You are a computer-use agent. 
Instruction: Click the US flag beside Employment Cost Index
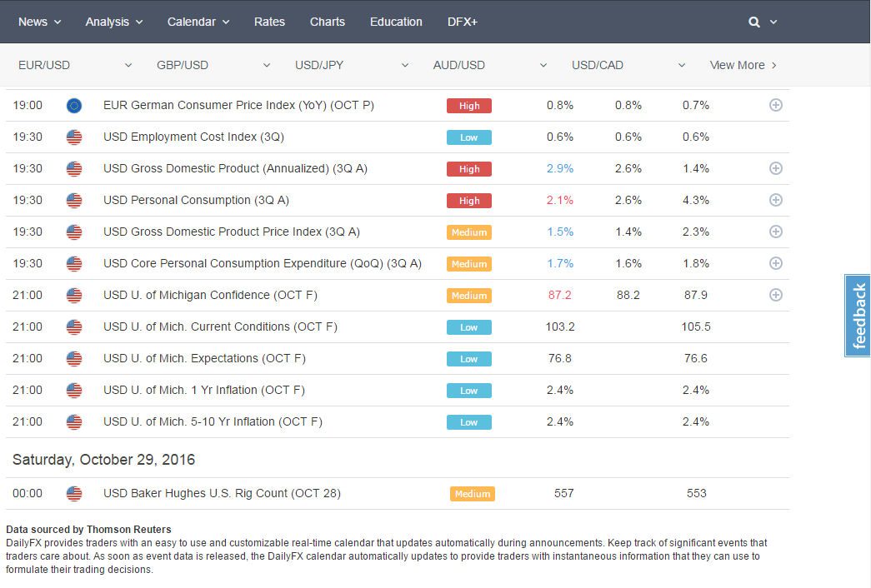point(74,137)
